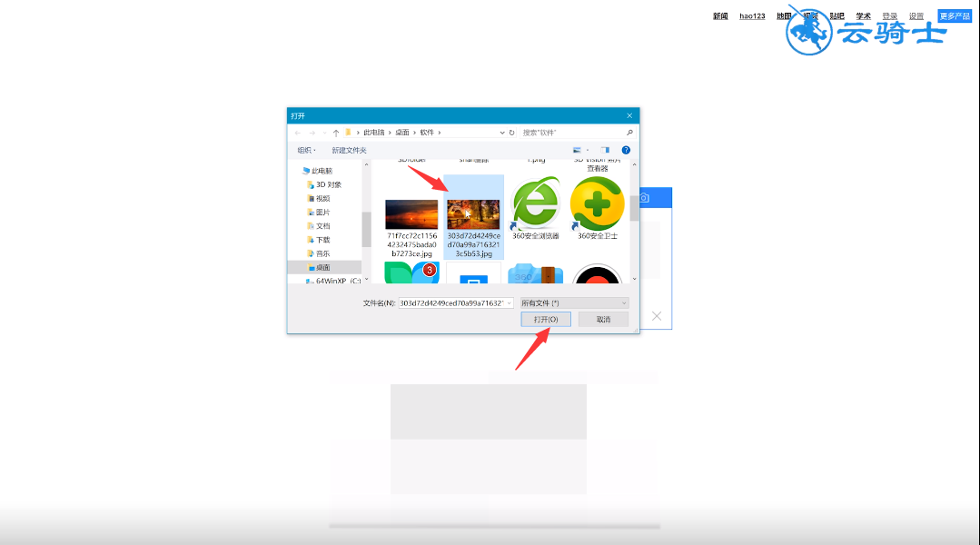980x545 pixels.
Task: Click camera icon on background upload panel
Action: [x=644, y=197]
